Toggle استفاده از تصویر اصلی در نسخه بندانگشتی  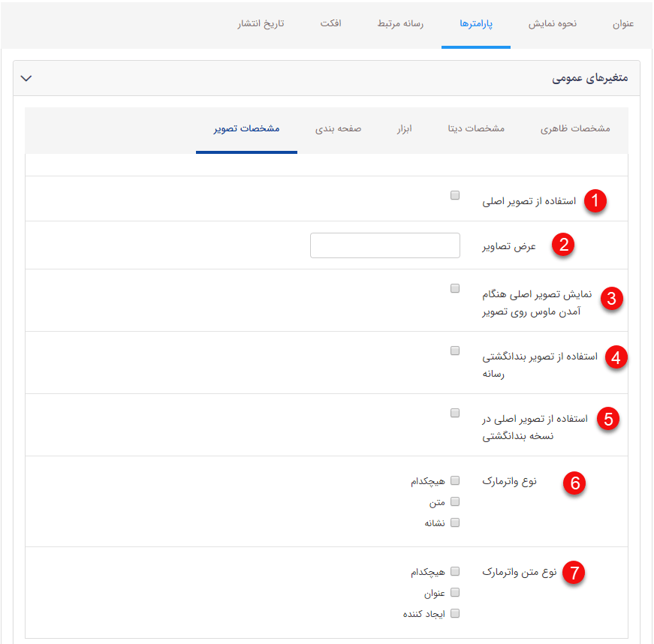(x=454, y=412)
